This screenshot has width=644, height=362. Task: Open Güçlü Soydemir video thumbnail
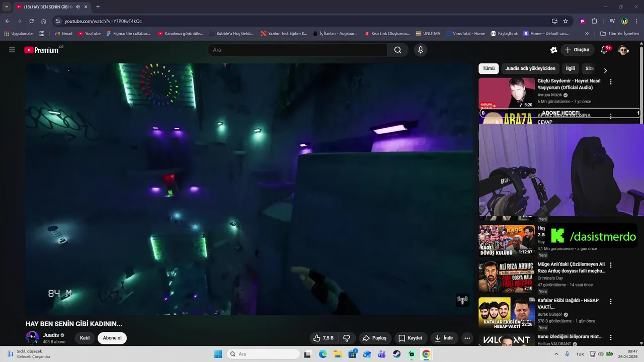click(507, 93)
